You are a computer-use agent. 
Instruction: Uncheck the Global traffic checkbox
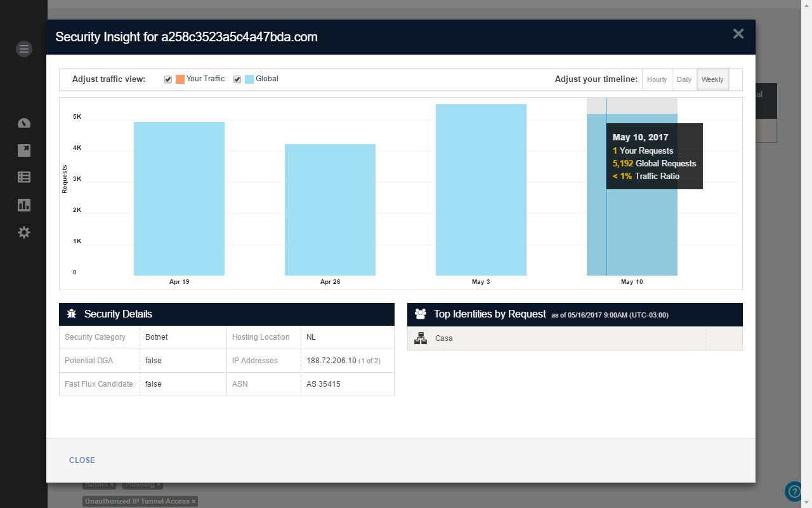coord(237,79)
